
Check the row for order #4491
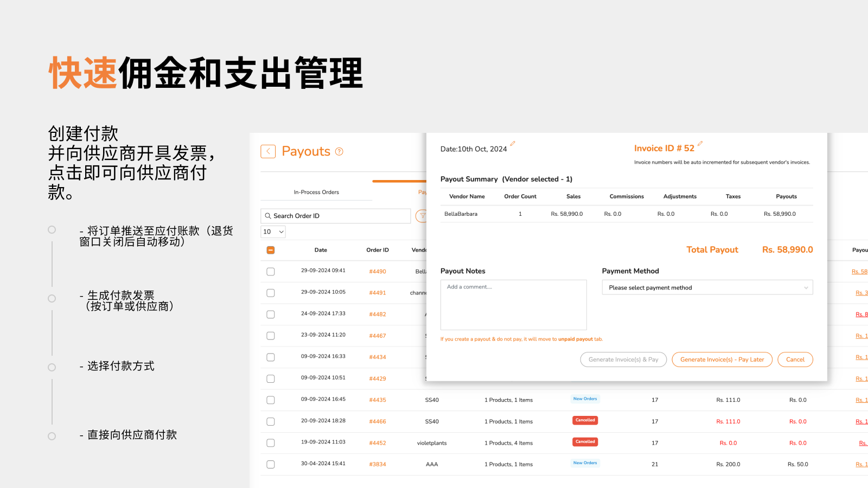tap(271, 293)
